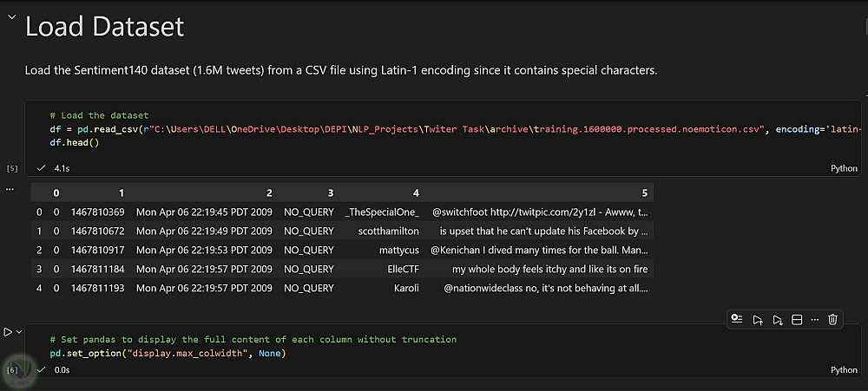Open output actions ellipsis beside the dataframe
Viewport: 868px width, 391px height.
(x=9, y=189)
